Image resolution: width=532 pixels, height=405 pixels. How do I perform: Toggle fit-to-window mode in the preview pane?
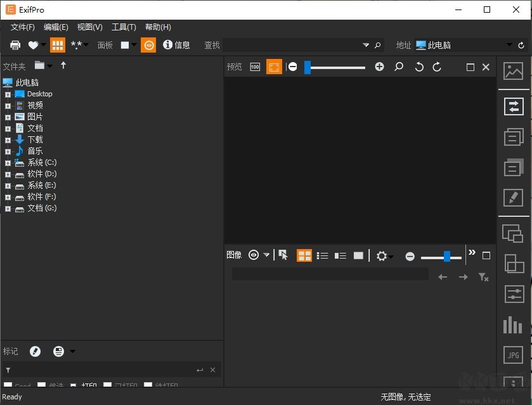click(x=273, y=67)
